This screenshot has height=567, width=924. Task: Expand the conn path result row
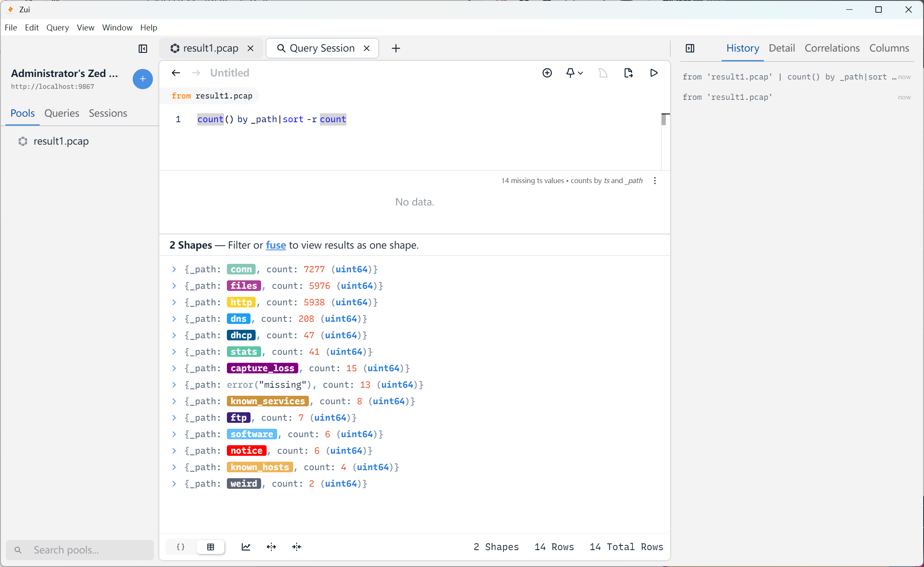pos(174,269)
